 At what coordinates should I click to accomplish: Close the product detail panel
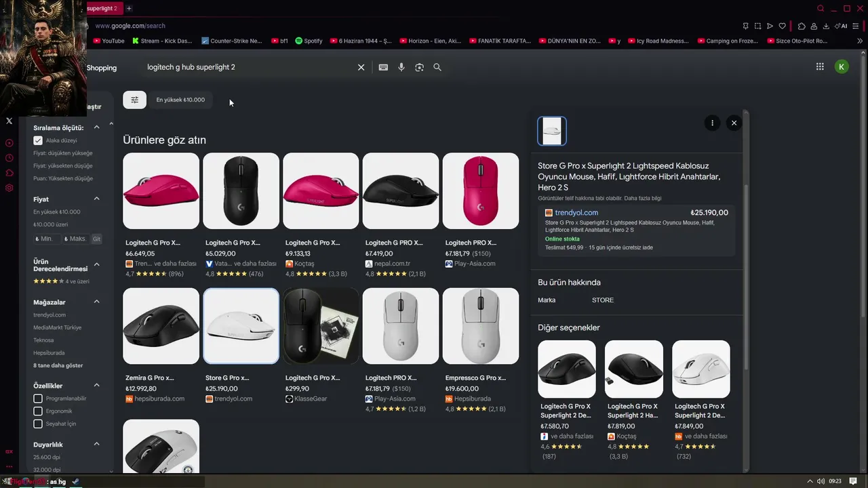click(x=734, y=123)
